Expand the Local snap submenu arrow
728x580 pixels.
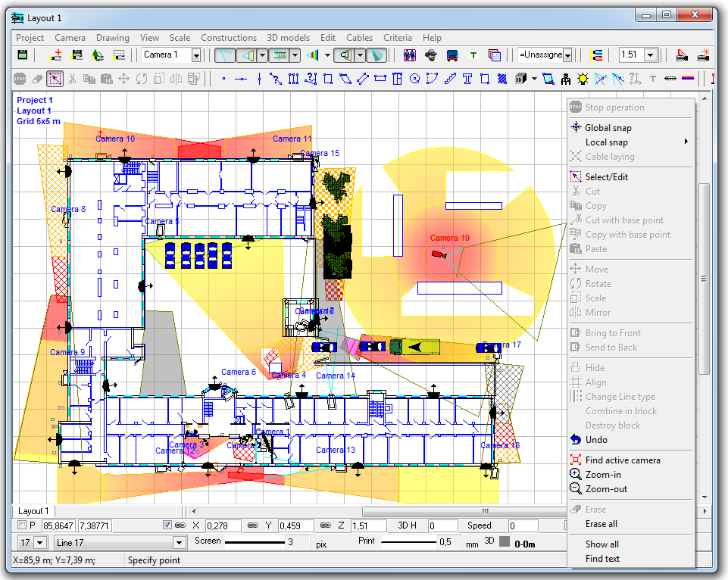686,142
